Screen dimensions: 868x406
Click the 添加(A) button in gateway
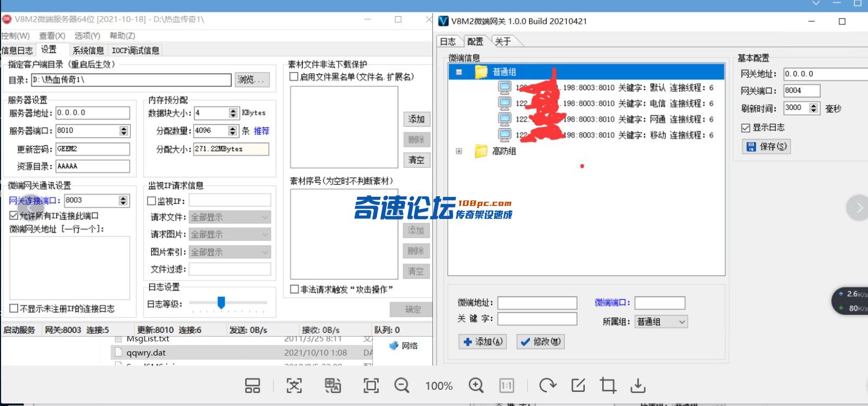(483, 341)
